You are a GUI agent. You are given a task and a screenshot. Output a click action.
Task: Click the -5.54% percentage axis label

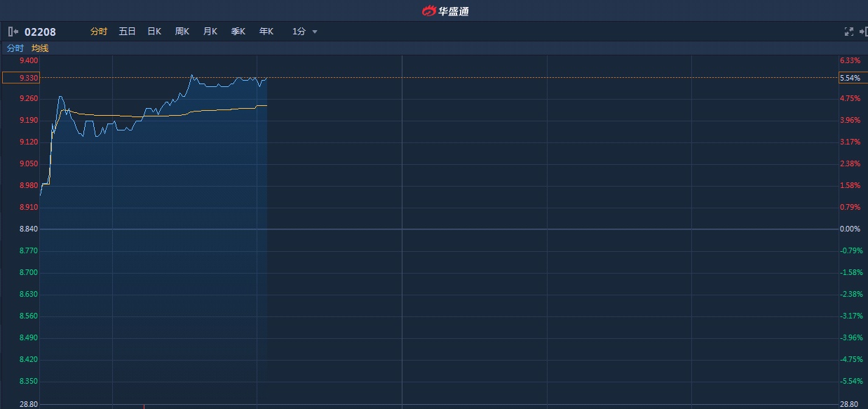pos(851,381)
